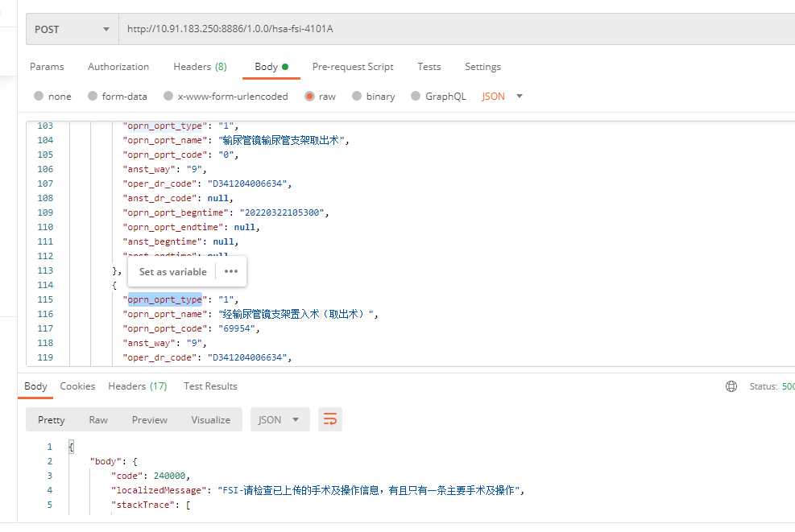
Task: Open the orange JSON body format dropdown
Action: [502, 97]
